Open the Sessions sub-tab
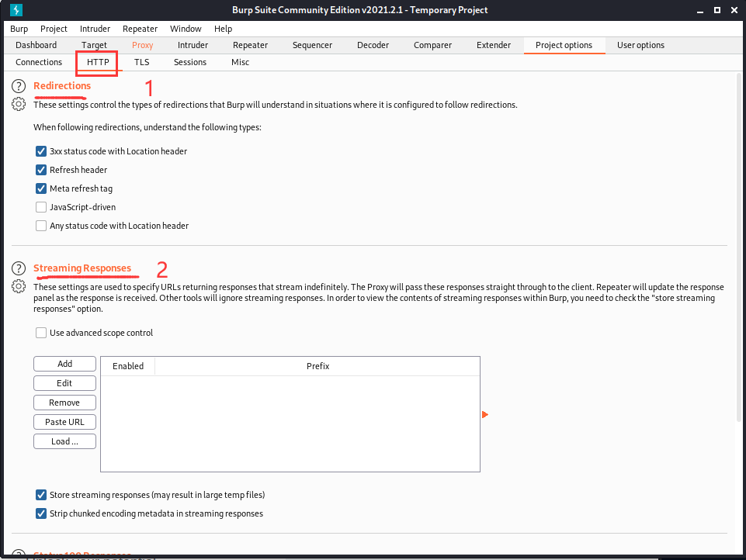746x560 pixels. (x=190, y=62)
